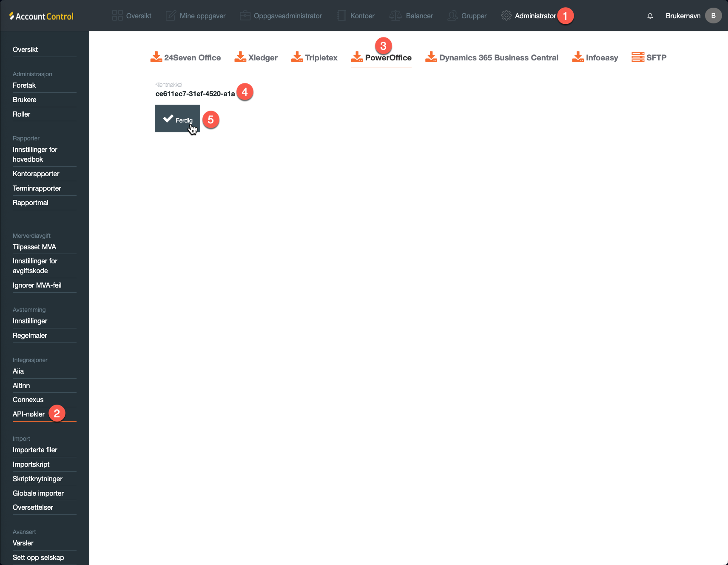Click the Oversikt grid icon in top bar
728x565 pixels.
(117, 16)
